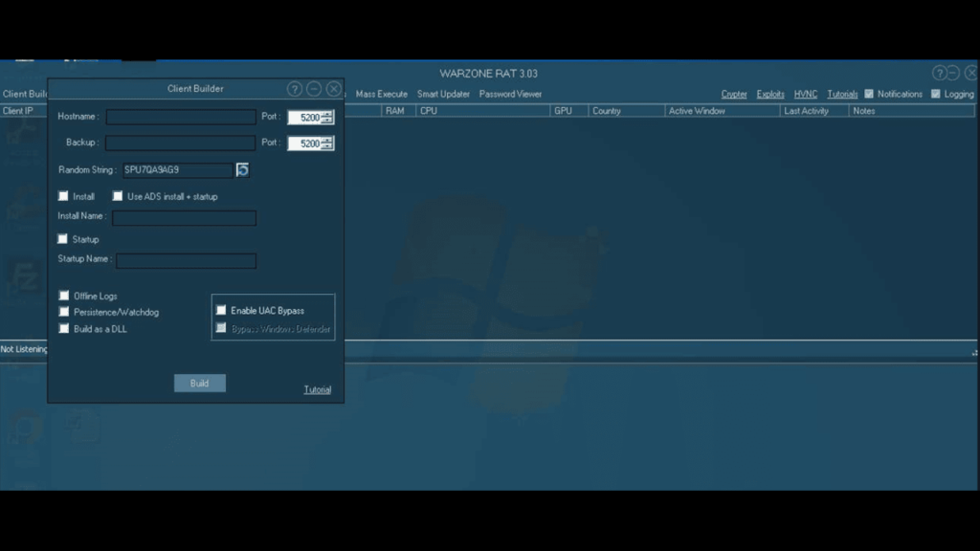Toggle the Notifications checkbox
The width and height of the screenshot is (980, 551).
point(869,94)
